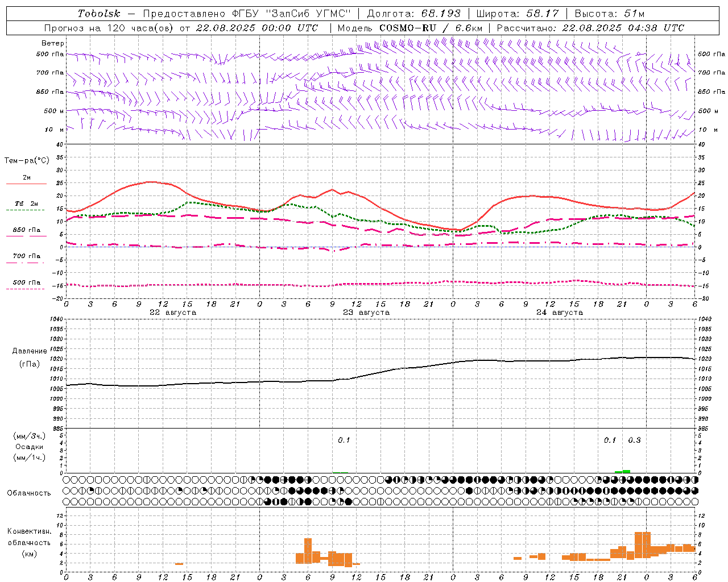Image resolution: width=728 pixels, height=582 pixels.
Task: Select the Предоставлено ФГБУ "ЗапСиб УГМС" text
Action: (247, 14)
